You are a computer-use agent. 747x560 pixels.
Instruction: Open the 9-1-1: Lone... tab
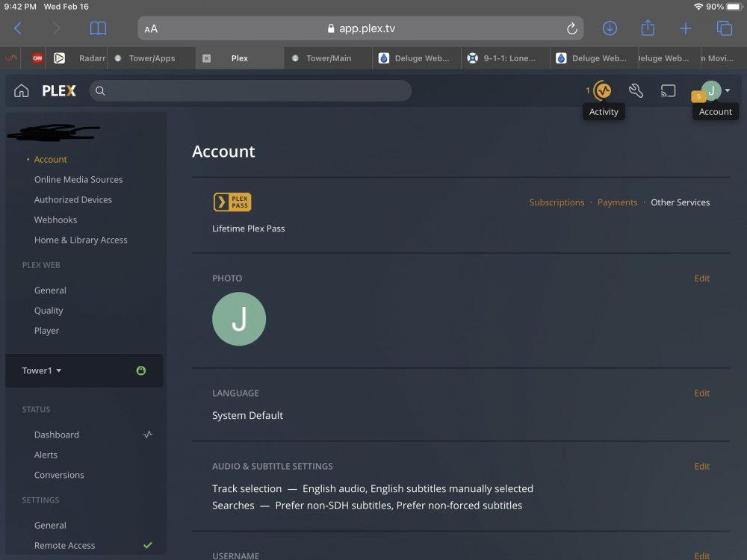[506, 58]
